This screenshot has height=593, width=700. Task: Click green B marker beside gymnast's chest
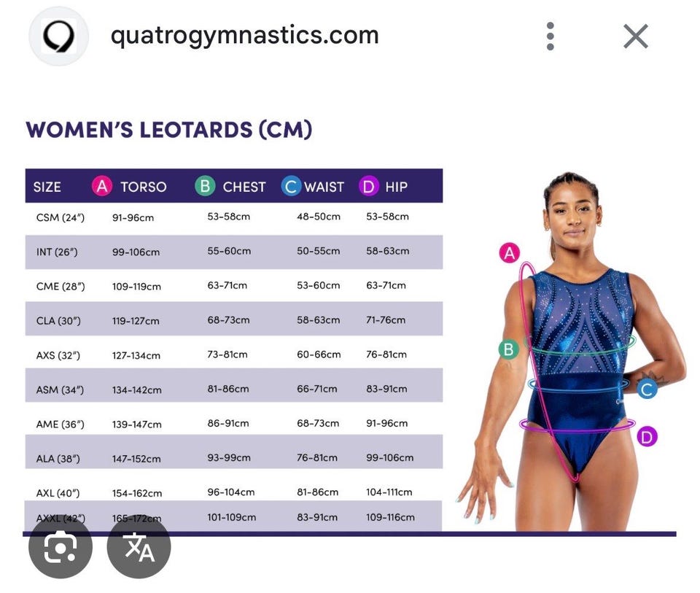(508, 349)
